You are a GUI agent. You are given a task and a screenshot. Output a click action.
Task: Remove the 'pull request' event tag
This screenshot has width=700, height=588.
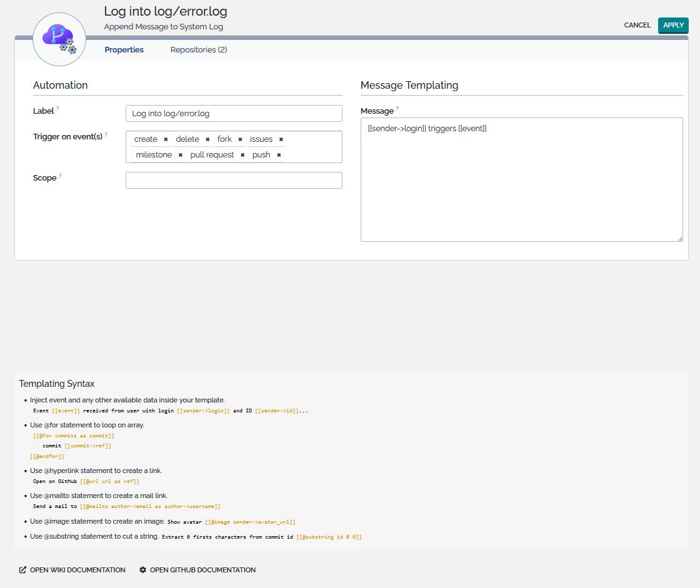click(x=242, y=155)
